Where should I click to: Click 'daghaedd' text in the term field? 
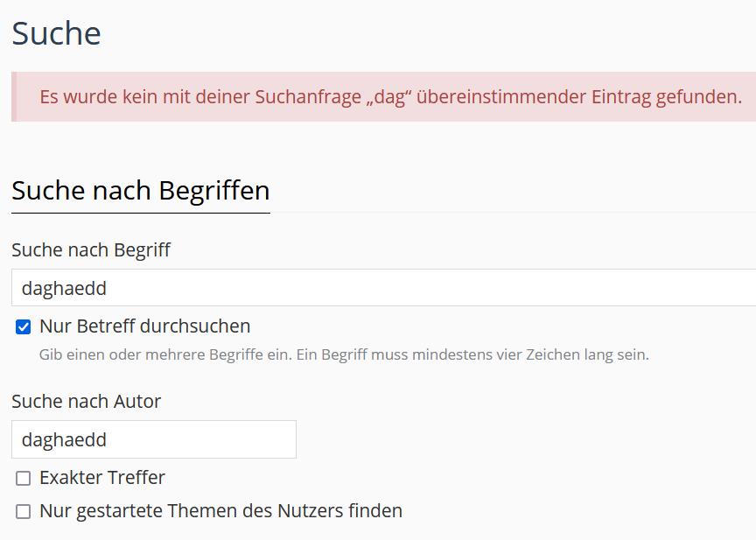(64, 288)
